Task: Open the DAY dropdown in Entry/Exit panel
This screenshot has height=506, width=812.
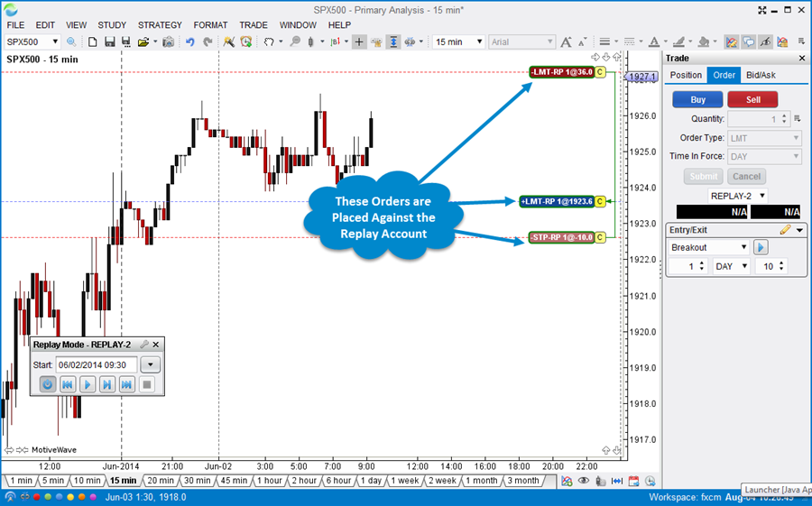Action: [731, 266]
